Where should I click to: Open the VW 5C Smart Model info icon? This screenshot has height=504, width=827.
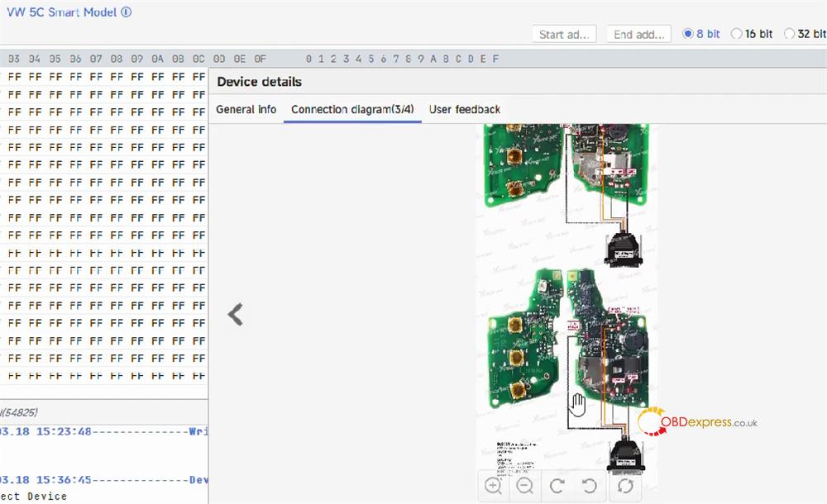point(124,12)
